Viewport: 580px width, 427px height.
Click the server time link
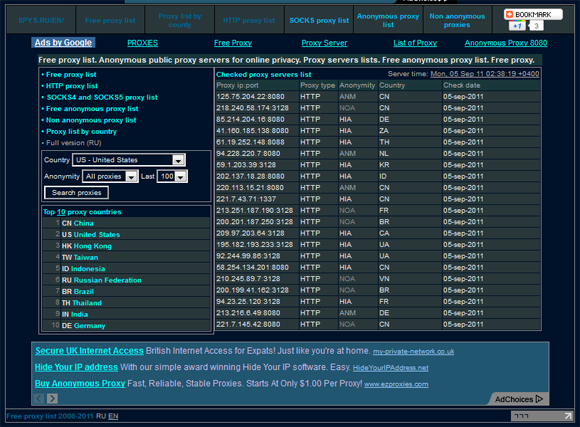(485, 74)
